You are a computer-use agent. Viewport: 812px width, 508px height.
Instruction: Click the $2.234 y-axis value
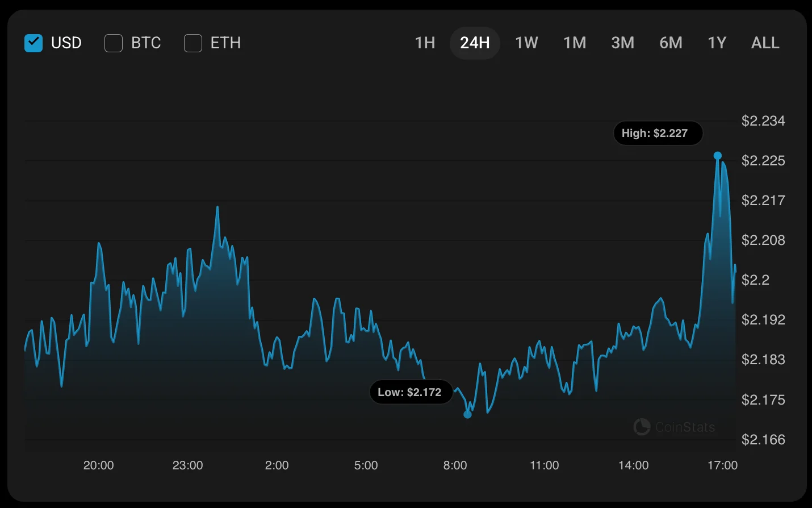(763, 121)
